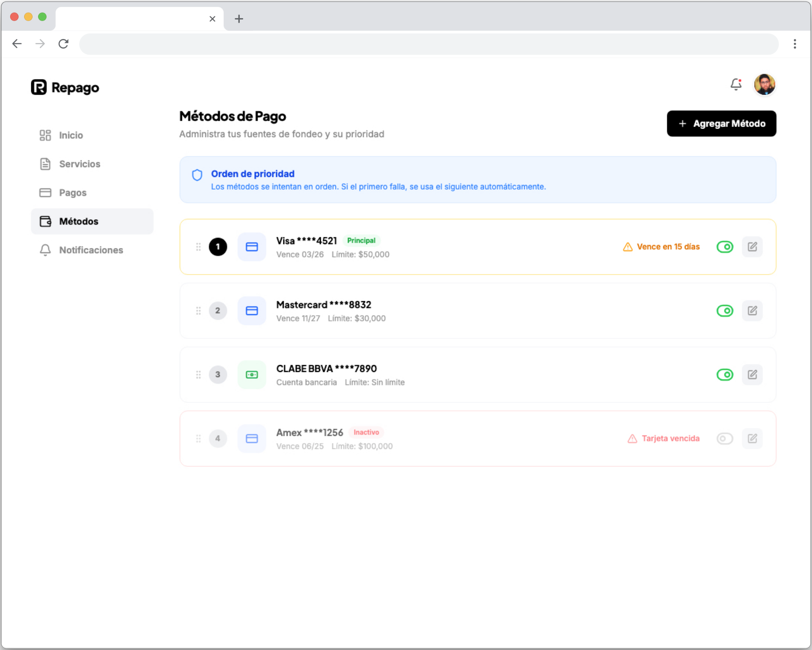
Task: Click priority number 4 badge
Action: click(x=218, y=438)
